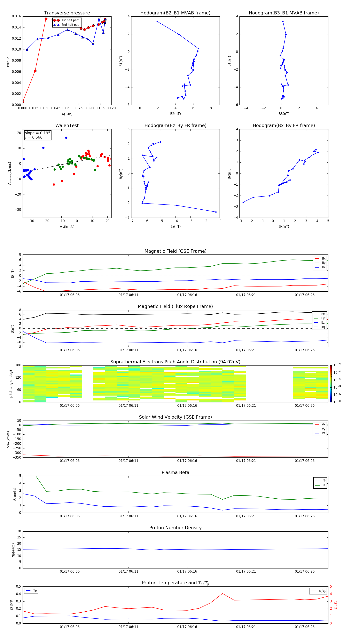Click the 'Hodogram(Bx_By FR frame)' title
The image size is (351, 644).
pyautogui.click(x=284, y=125)
